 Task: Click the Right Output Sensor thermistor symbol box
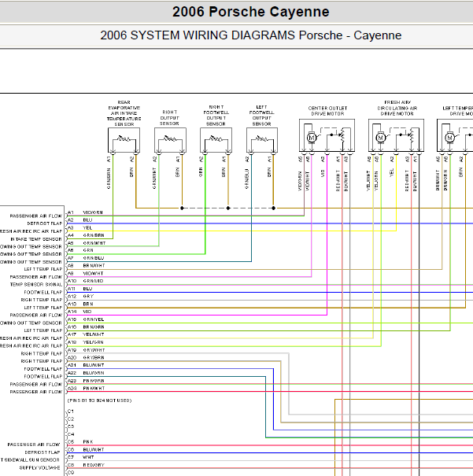coord(170,140)
